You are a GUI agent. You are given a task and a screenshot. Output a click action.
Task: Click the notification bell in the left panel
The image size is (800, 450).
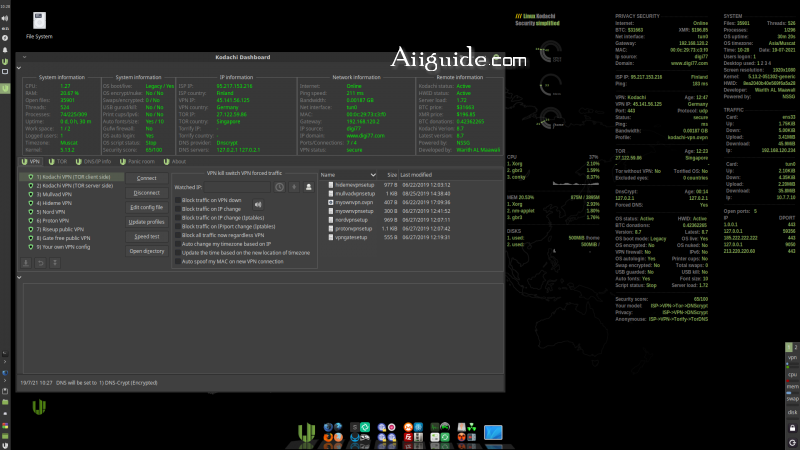tap(5, 50)
